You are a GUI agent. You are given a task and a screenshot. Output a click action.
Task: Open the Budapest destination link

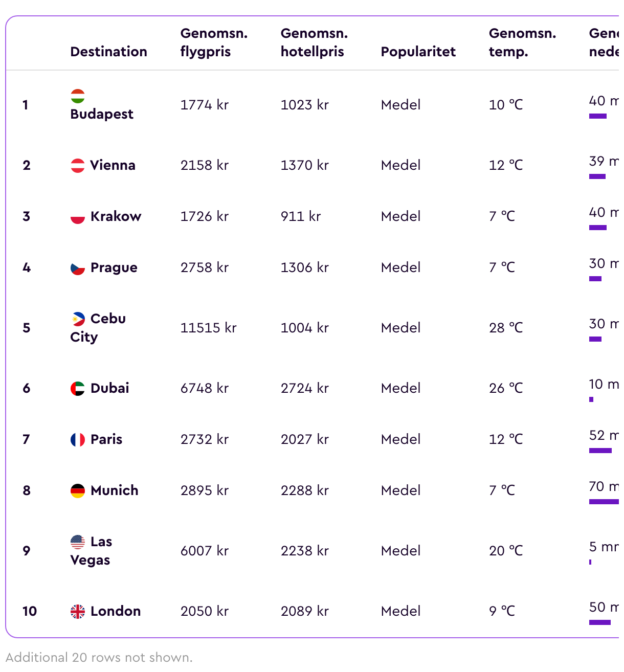pos(102,114)
